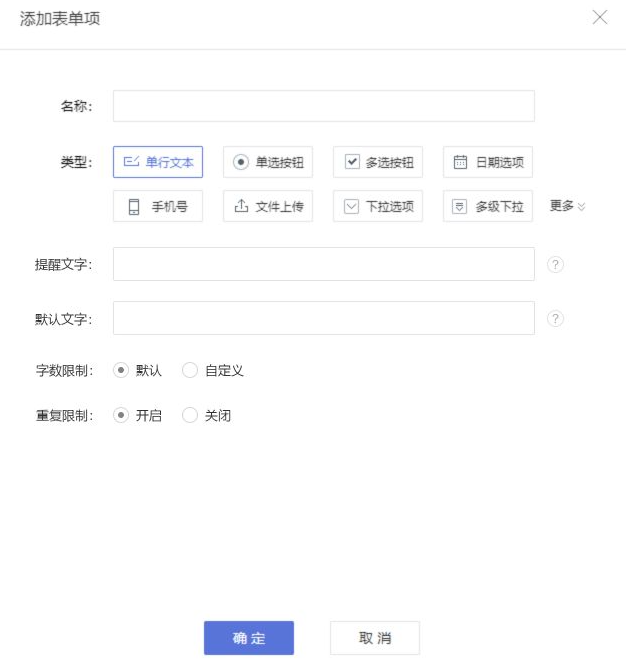Select the 文件上传 field type
Viewport: 626px width, 660px height.
point(268,206)
